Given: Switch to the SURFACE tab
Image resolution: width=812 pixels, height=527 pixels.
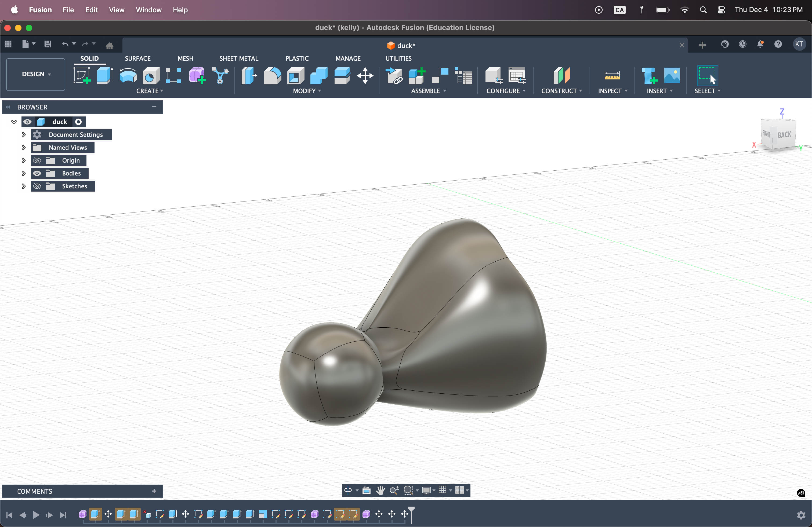Looking at the screenshot, I should pos(137,58).
